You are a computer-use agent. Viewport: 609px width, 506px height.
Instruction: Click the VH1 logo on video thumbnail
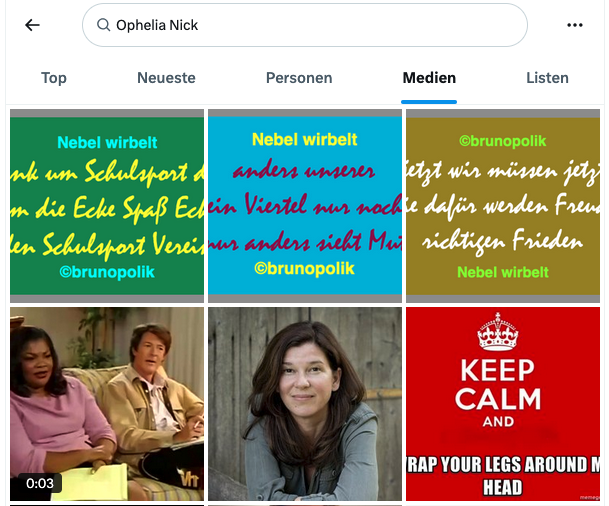(x=190, y=479)
